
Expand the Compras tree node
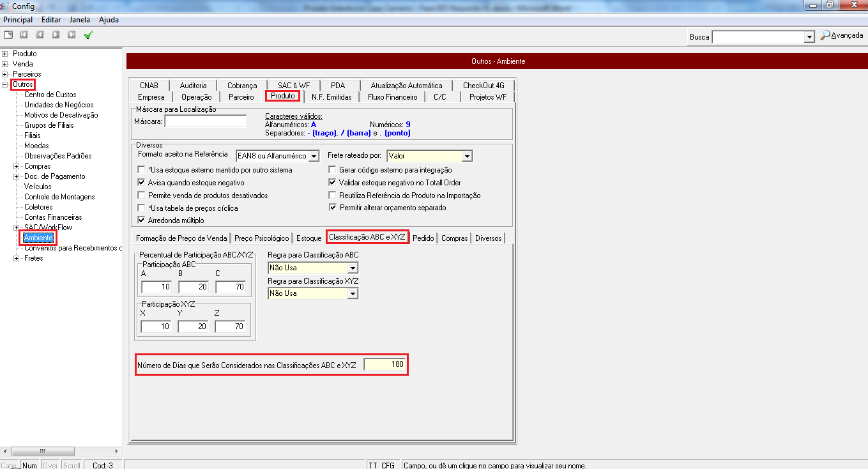[x=17, y=166]
